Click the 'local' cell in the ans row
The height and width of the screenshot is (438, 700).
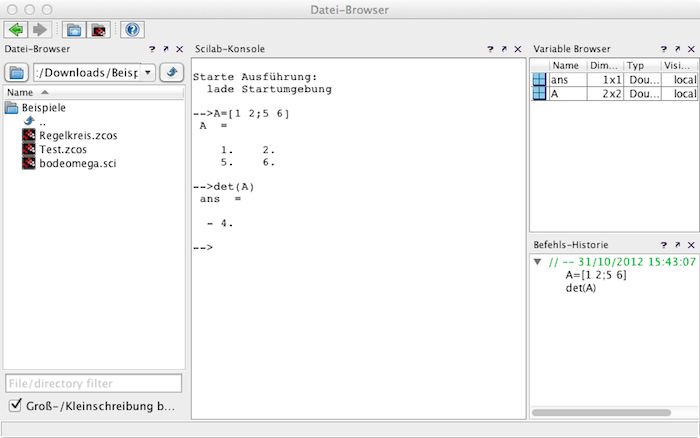(x=679, y=80)
